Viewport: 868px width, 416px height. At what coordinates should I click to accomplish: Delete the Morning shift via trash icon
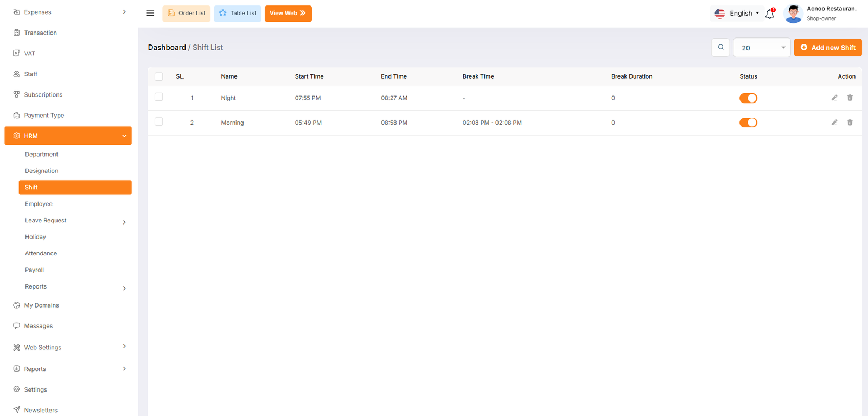[850, 123]
